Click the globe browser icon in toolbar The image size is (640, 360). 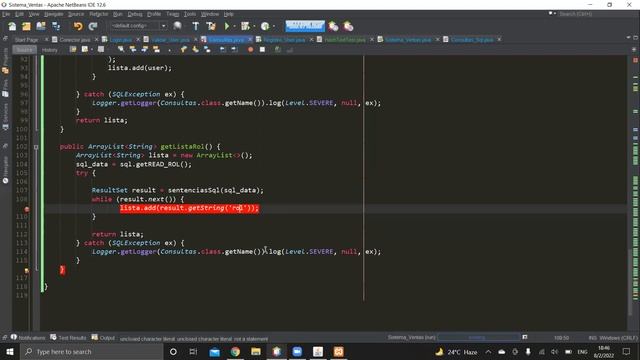point(177,26)
